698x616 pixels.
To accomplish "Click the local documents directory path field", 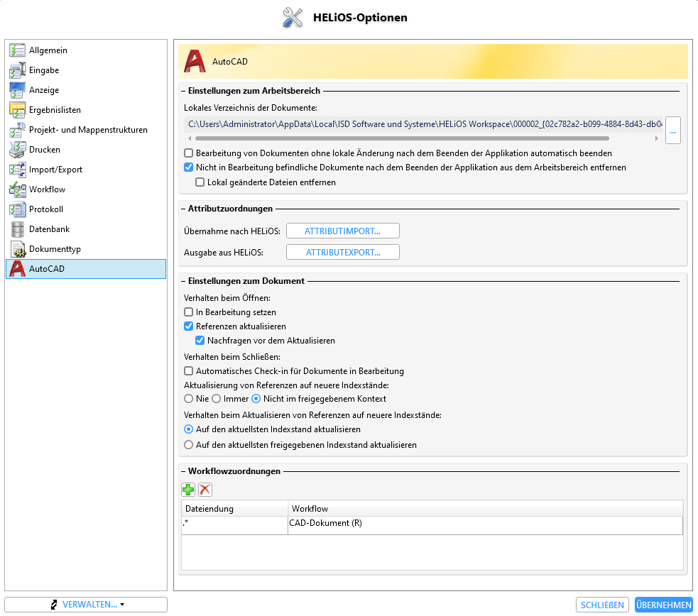I will tap(423, 124).
